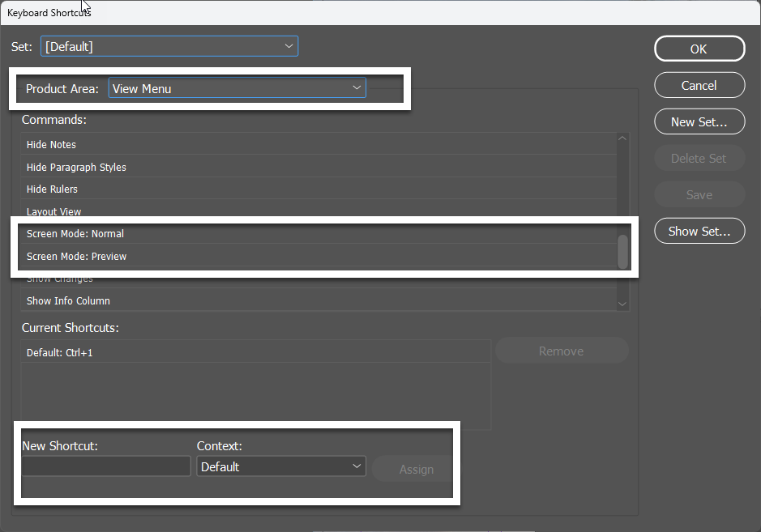Click the Assign button
The height and width of the screenshot is (532, 761).
[x=416, y=469]
